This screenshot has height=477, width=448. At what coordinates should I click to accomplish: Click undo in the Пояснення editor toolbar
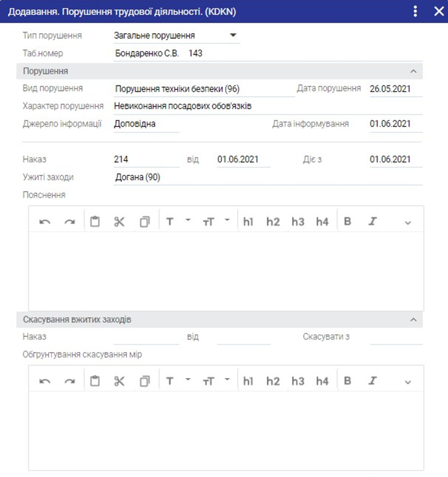point(45,222)
